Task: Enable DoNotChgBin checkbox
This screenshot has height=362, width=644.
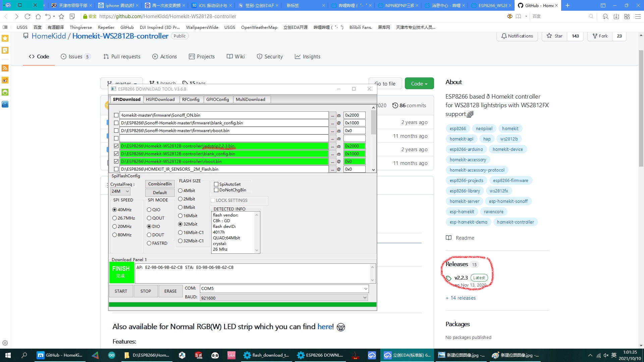Action: click(x=216, y=190)
